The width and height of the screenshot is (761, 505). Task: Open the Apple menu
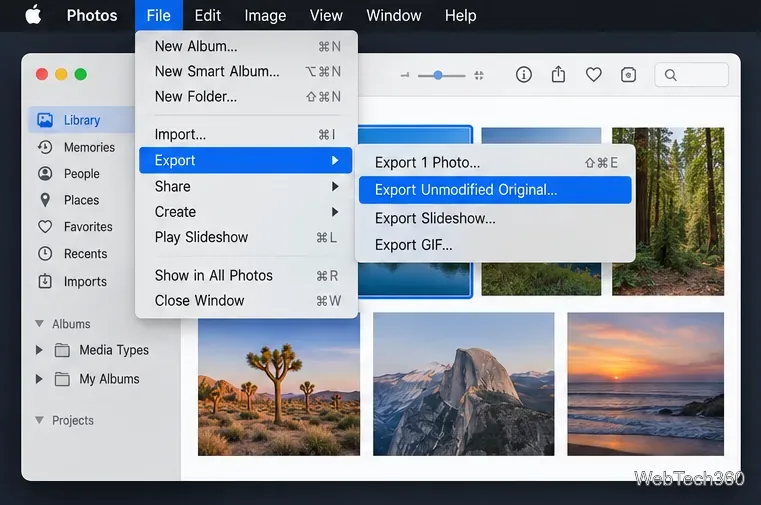(x=33, y=15)
